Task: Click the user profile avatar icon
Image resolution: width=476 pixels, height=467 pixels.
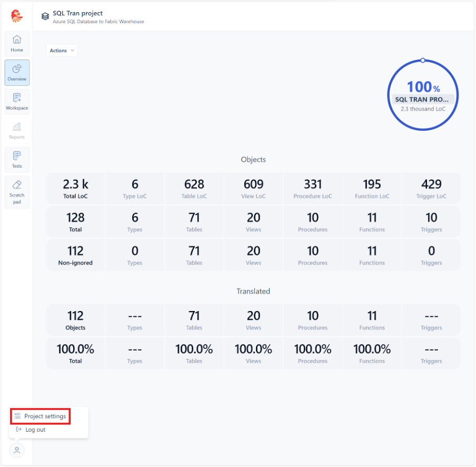Action: pyautogui.click(x=17, y=450)
